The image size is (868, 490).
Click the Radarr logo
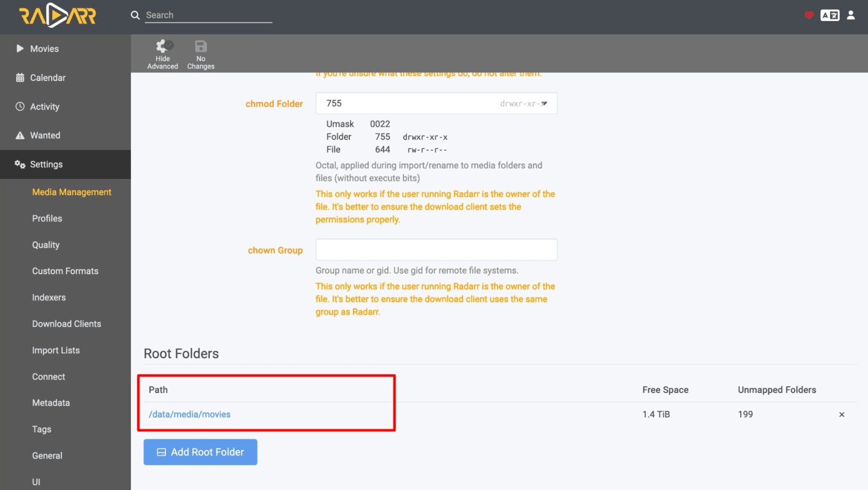tap(57, 15)
